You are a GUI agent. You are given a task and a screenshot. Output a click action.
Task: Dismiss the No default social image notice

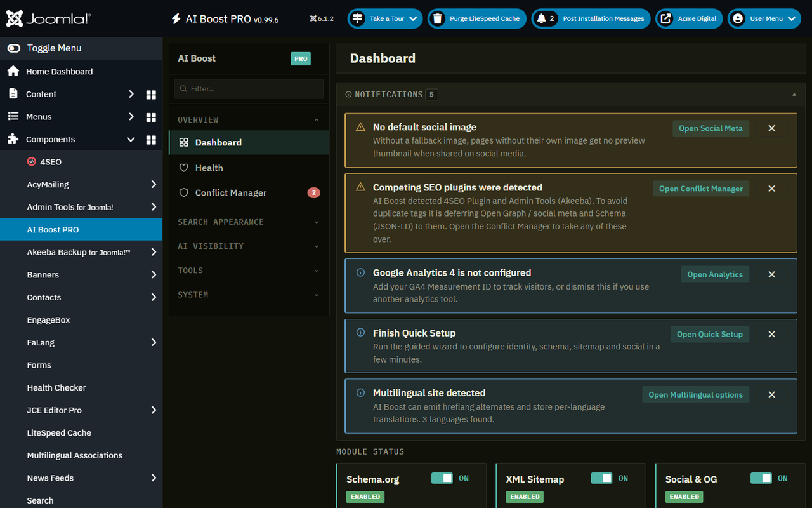click(772, 128)
